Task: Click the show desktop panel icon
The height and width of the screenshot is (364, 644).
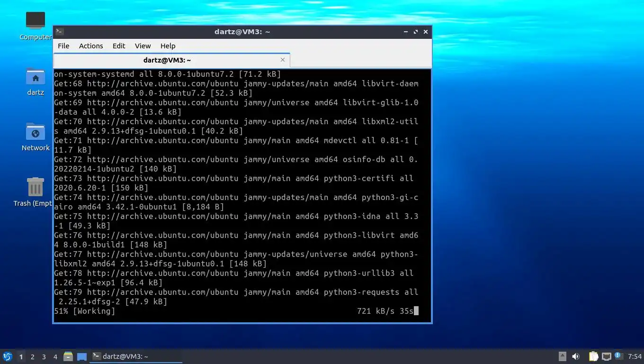Action: [82, 356]
